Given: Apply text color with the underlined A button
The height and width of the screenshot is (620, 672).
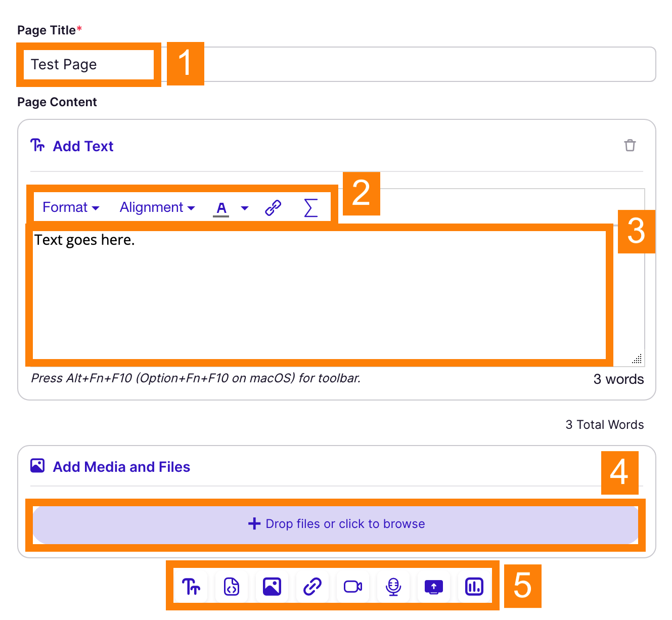Looking at the screenshot, I should tap(221, 208).
